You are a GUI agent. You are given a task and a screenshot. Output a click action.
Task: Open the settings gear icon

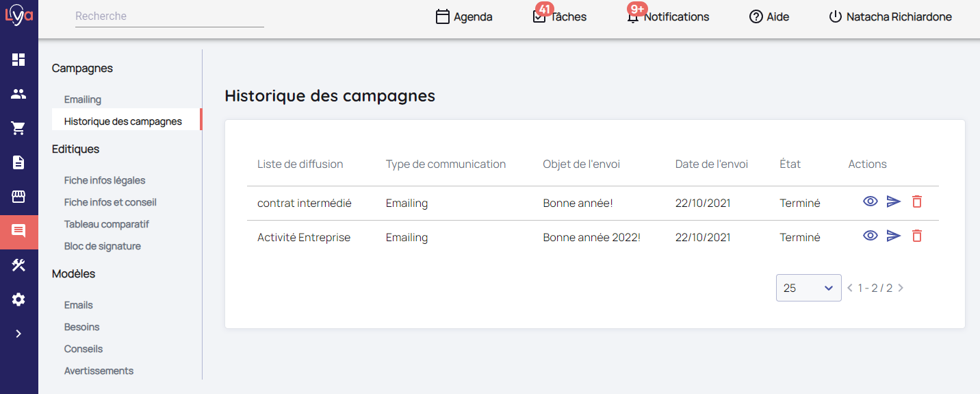click(18, 299)
